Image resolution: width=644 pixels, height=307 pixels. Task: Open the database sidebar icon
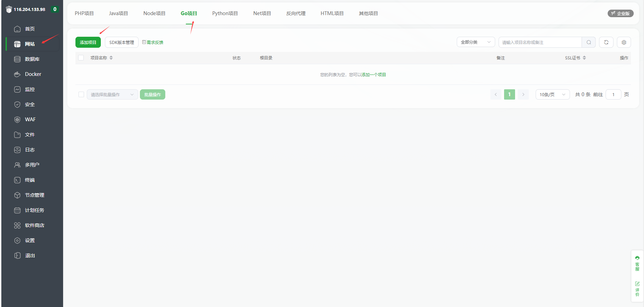[x=17, y=59]
